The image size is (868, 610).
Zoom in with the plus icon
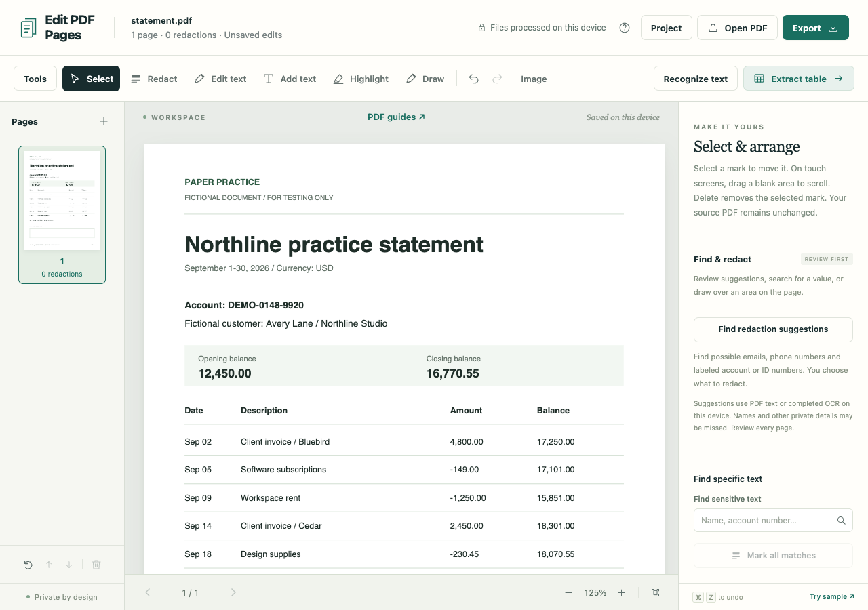621,592
